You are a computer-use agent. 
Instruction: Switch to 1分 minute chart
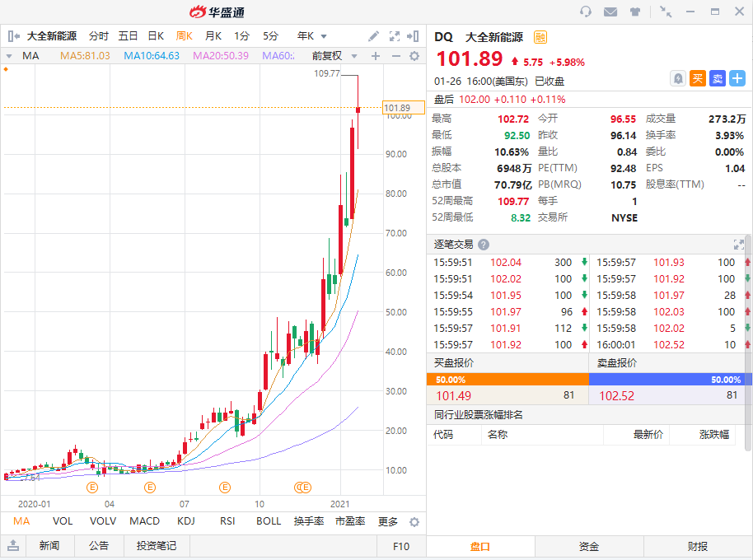[x=241, y=36]
